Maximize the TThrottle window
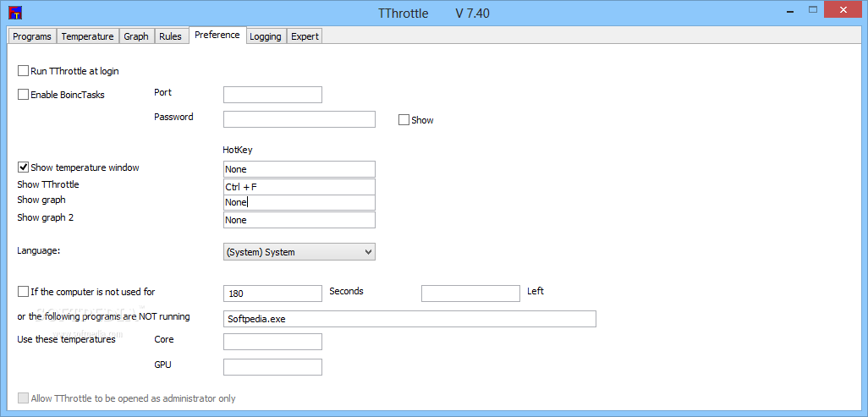868x417 pixels. 813,9
